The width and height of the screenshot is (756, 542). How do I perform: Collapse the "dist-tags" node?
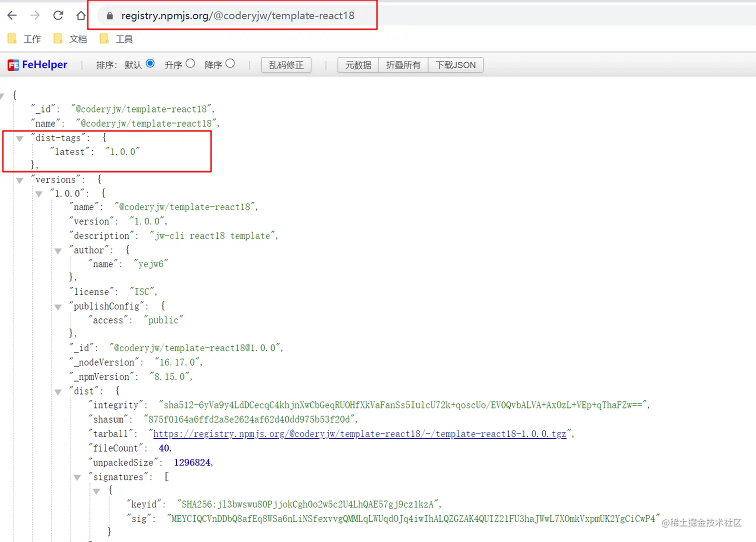19,139
